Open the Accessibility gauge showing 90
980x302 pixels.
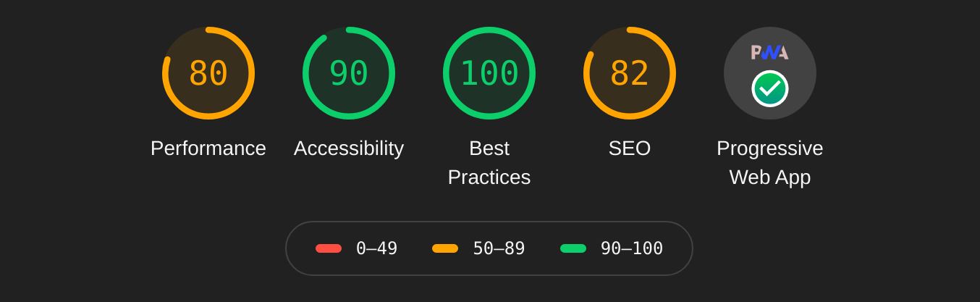pos(349,73)
